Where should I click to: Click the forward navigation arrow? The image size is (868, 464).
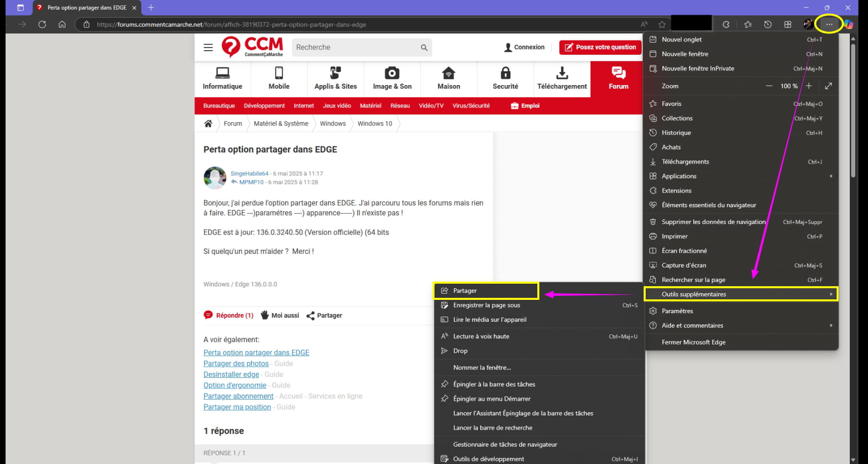point(22,24)
